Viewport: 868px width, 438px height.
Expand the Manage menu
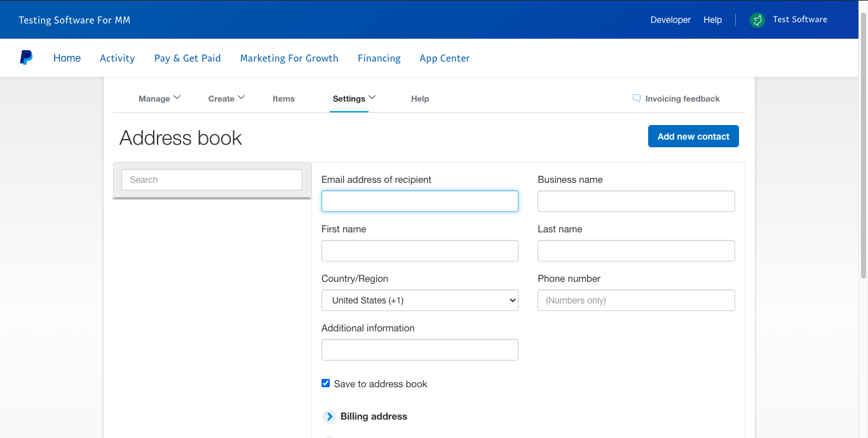[x=159, y=98]
